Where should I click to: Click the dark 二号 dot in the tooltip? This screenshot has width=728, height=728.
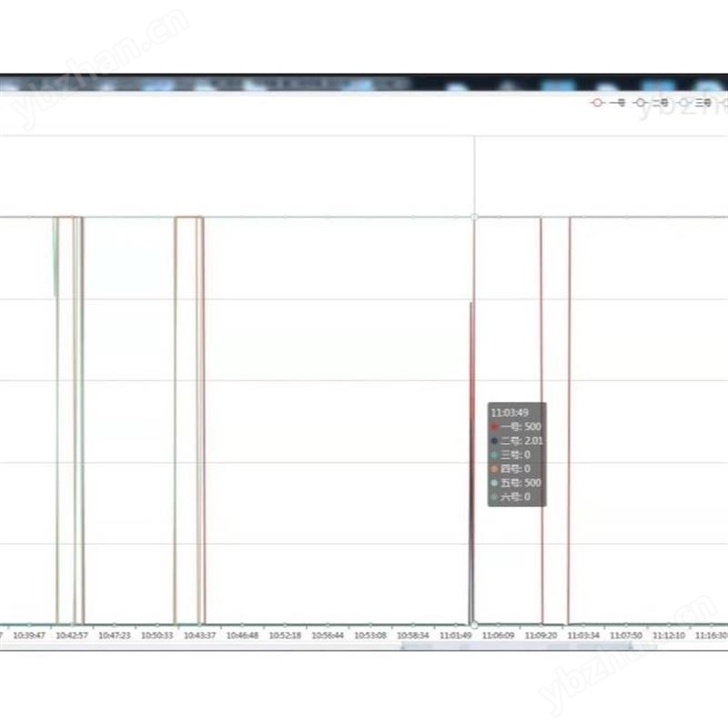[x=494, y=440]
